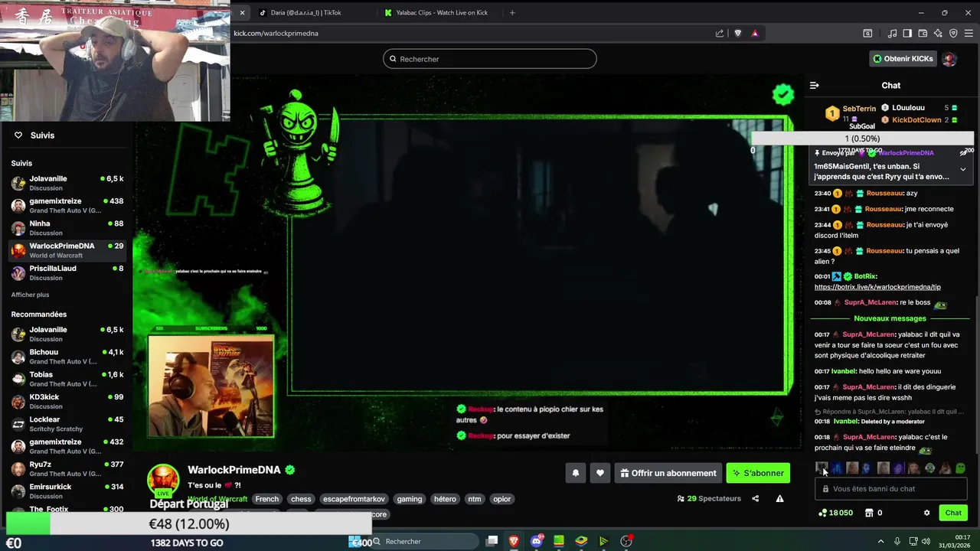Open Brave browser in the taskbar
This screenshot has height=551, width=980.
pos(514,541)
